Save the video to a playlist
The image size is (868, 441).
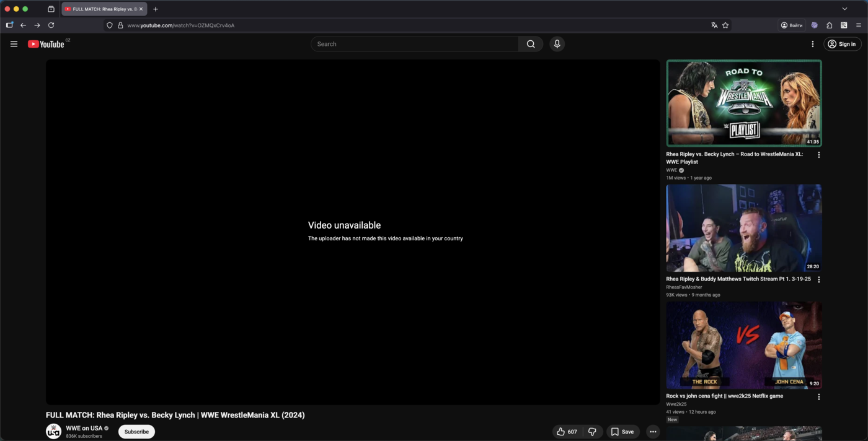click(622, 431)
